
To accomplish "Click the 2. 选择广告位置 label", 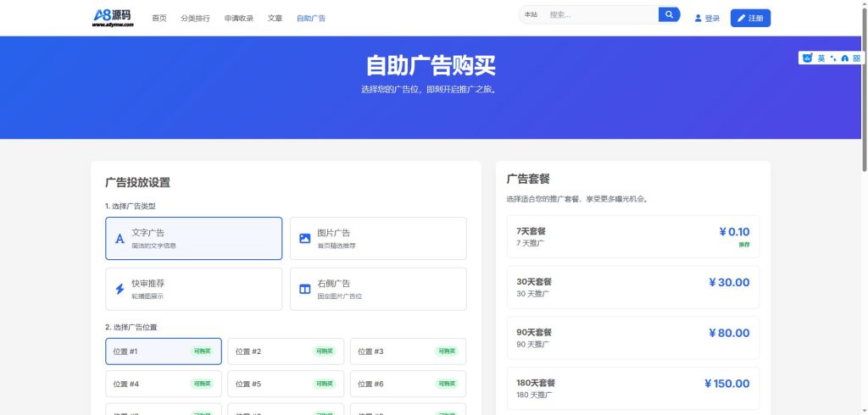I will click(x=131, y=327).
